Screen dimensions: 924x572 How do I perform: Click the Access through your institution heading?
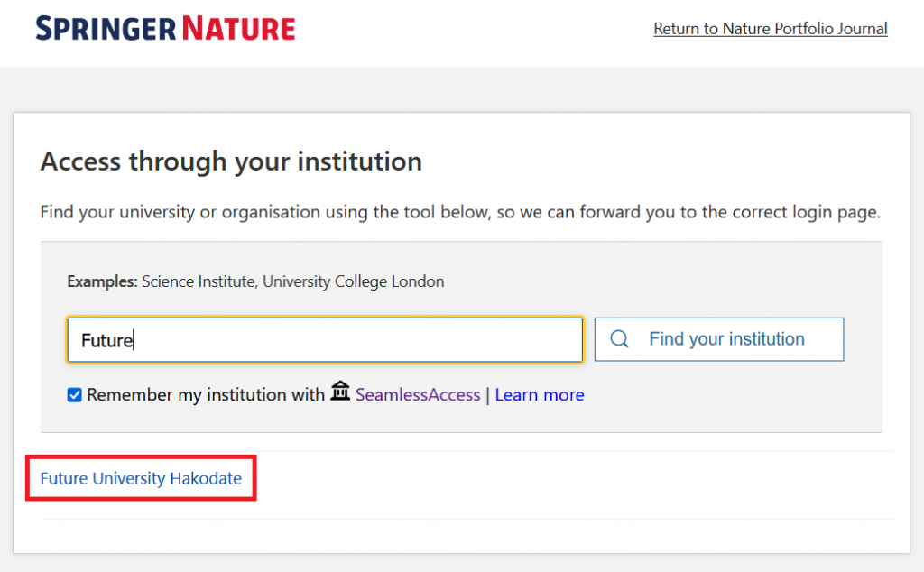pyautogui.click(x=231, y=161)
